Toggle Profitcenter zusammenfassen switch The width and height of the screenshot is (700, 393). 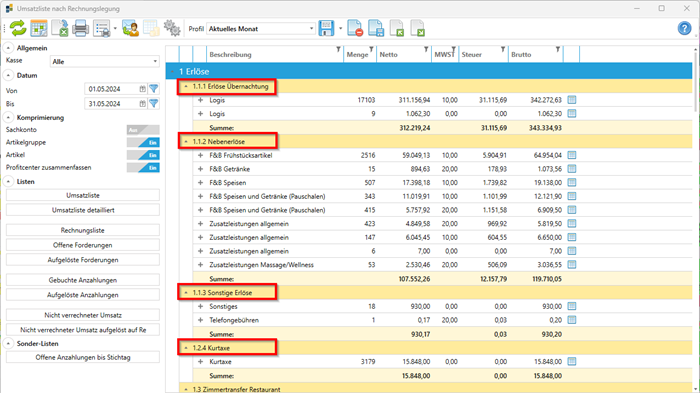[x=143, y=167]
